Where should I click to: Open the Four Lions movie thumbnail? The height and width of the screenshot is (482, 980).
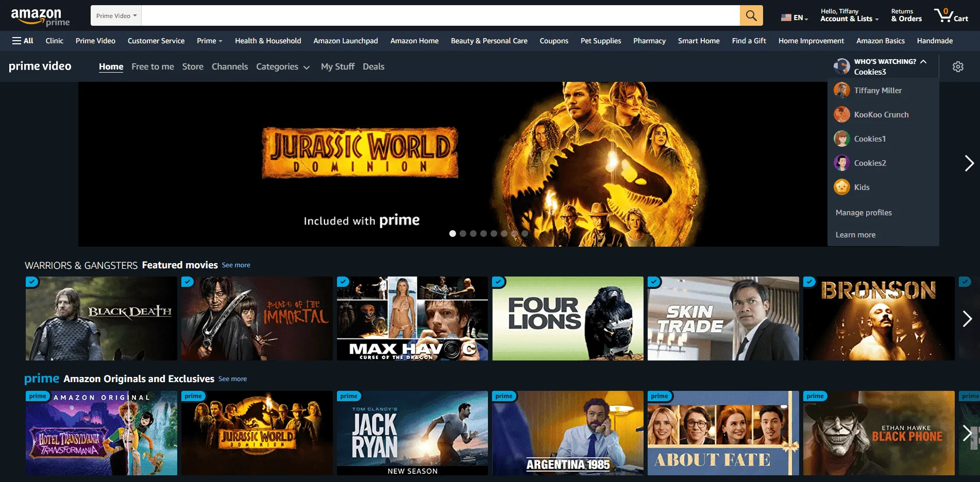coord(568,318)
